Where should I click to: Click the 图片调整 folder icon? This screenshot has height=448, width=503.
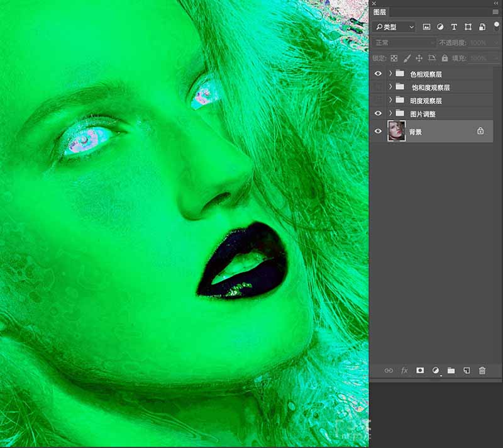click(x=400, y=113)
